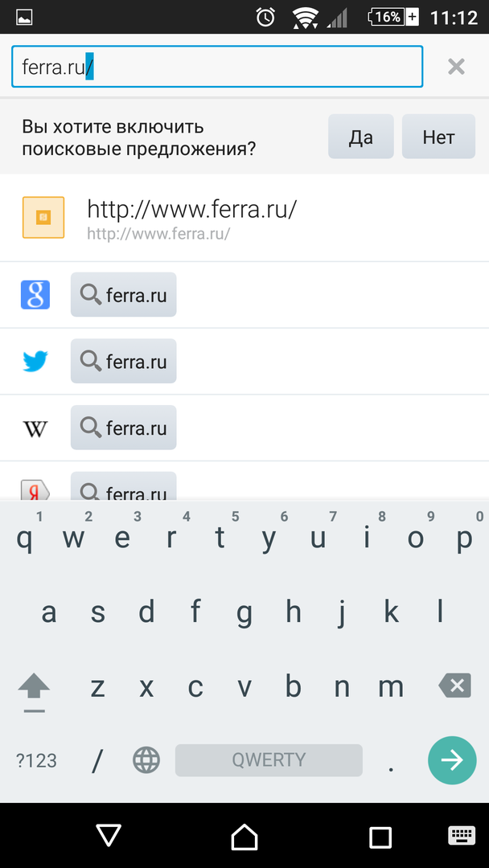
Task: Tap the URL address input field
Action: [217, 67]
